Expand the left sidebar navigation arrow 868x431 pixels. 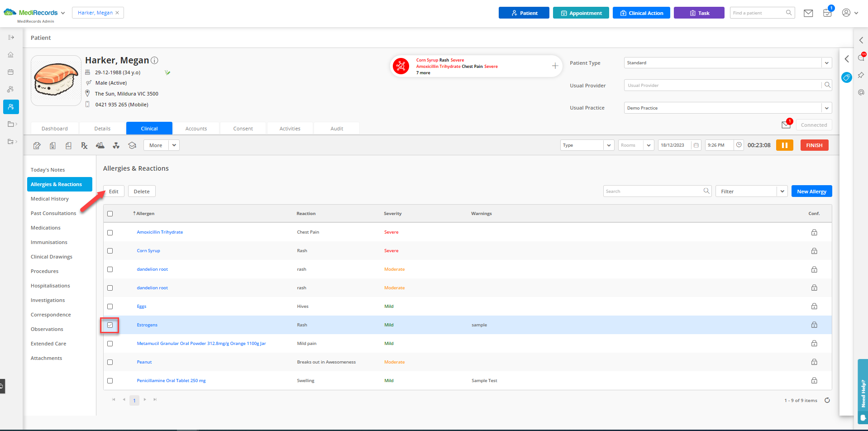pos(11,37)
